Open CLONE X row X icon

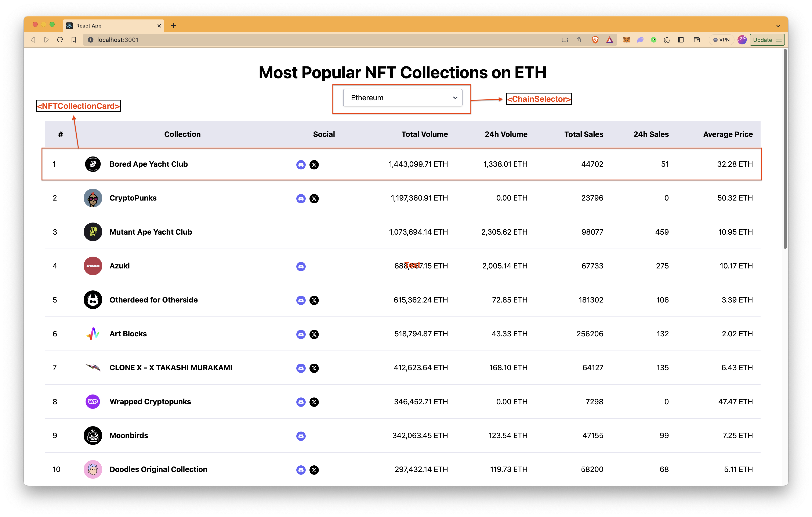(314, 368)
